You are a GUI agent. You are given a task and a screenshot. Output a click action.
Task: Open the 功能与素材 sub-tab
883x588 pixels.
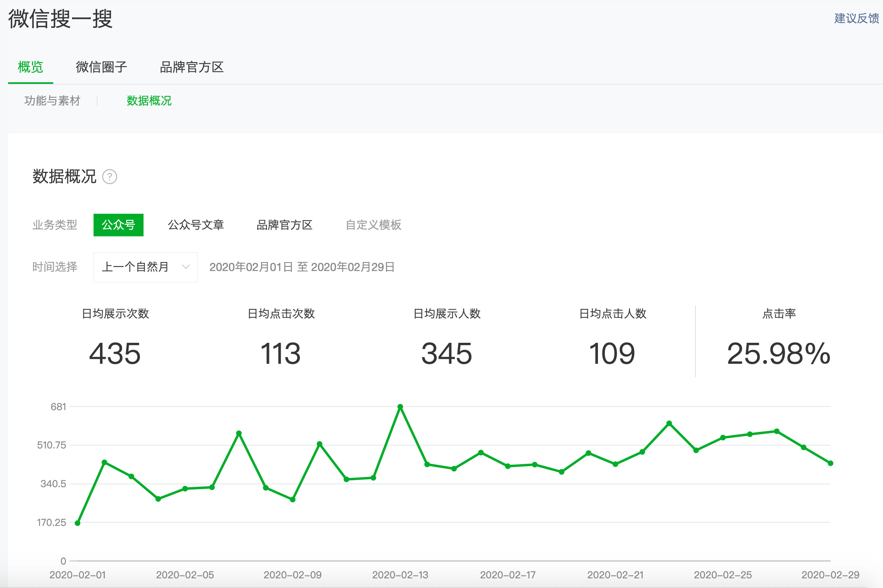(52, 100)
